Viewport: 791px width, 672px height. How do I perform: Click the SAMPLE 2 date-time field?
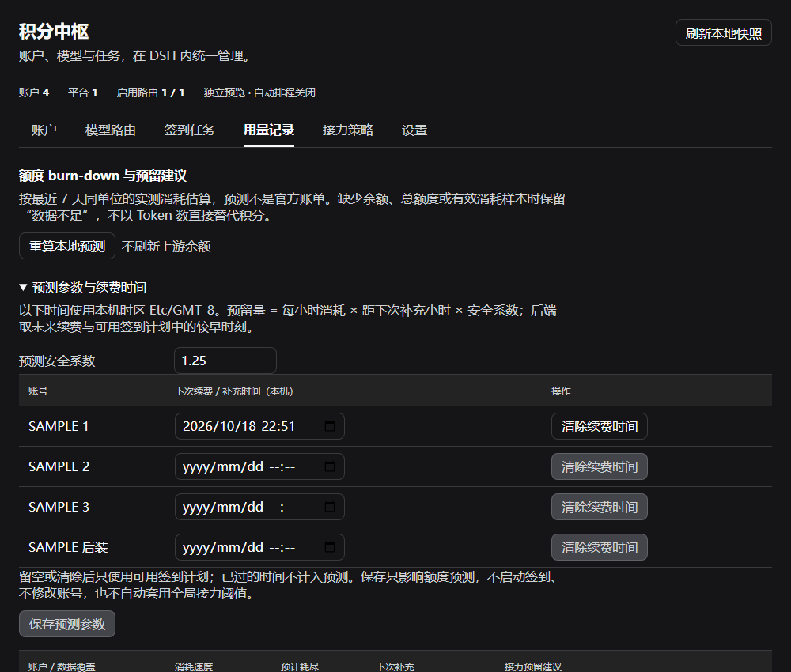click(x=259, y=466)
